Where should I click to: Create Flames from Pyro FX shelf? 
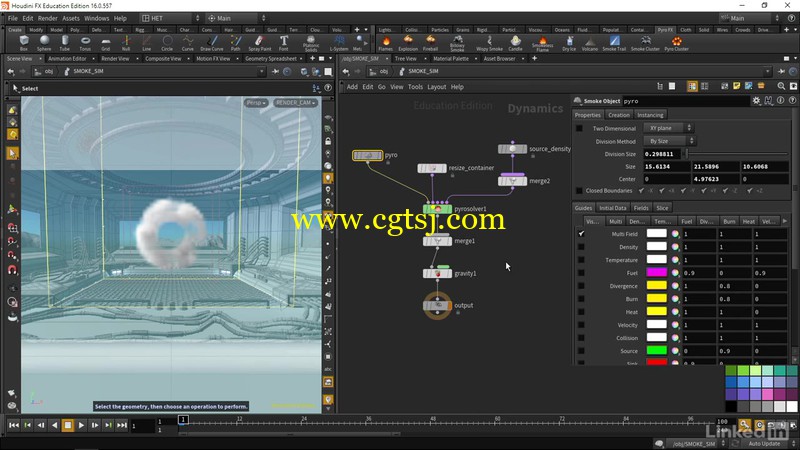pyautogui.click(x=386, y=43)
